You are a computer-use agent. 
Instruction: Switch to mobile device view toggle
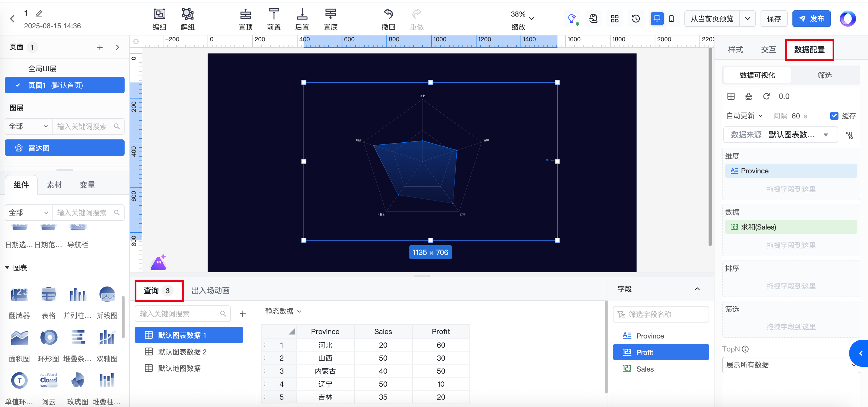pyautogui.click(x=671, y=19)
